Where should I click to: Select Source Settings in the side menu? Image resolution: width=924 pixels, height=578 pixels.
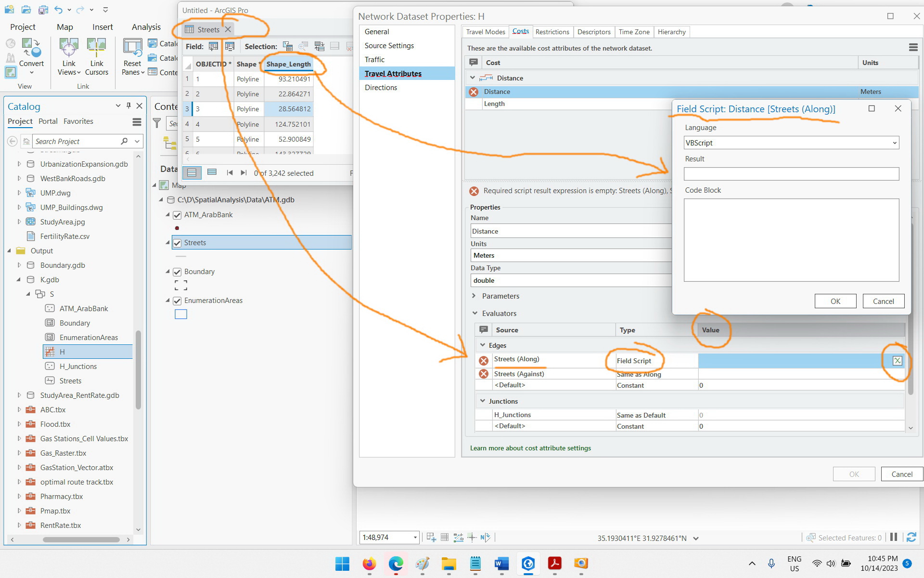point(389,45)
